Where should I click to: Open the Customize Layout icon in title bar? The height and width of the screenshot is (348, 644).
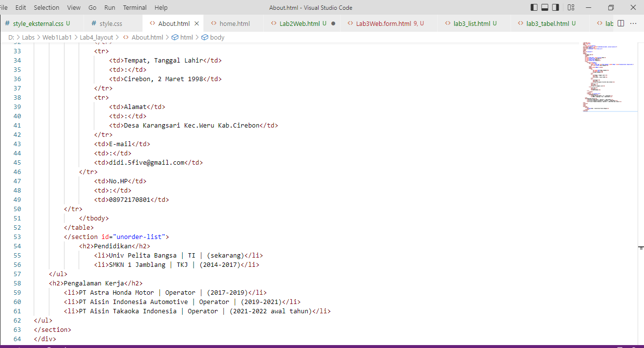(x=571, y=7)
